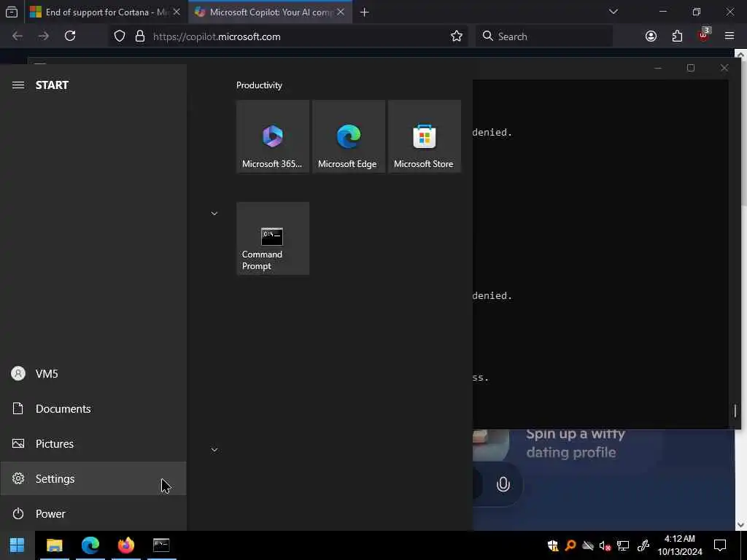Viewport: 747px width, 560px height.
Task: Open the Firefox account icon
Action: (651, 36)
